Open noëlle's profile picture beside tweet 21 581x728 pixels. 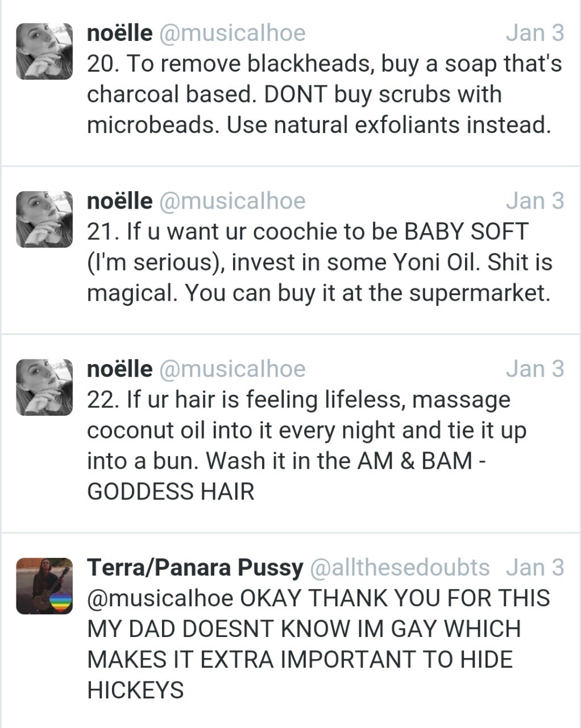pyautogui.click(x=44, y=219)
